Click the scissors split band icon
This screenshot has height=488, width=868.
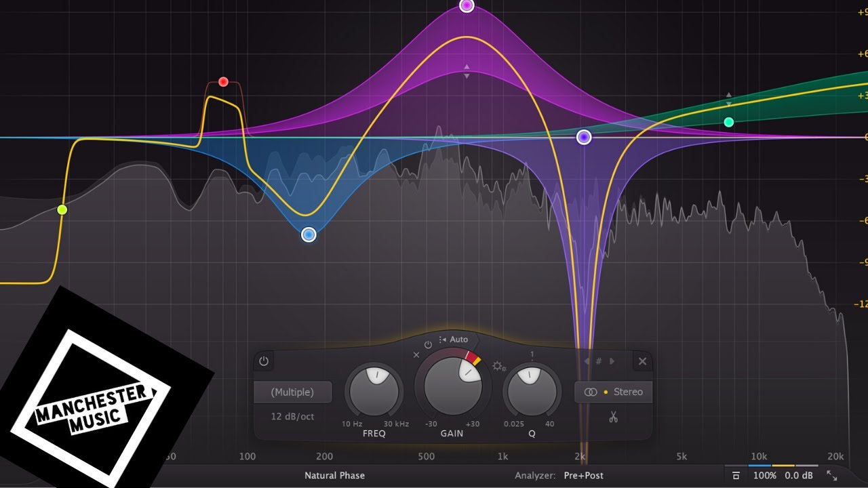pos(613,418)
